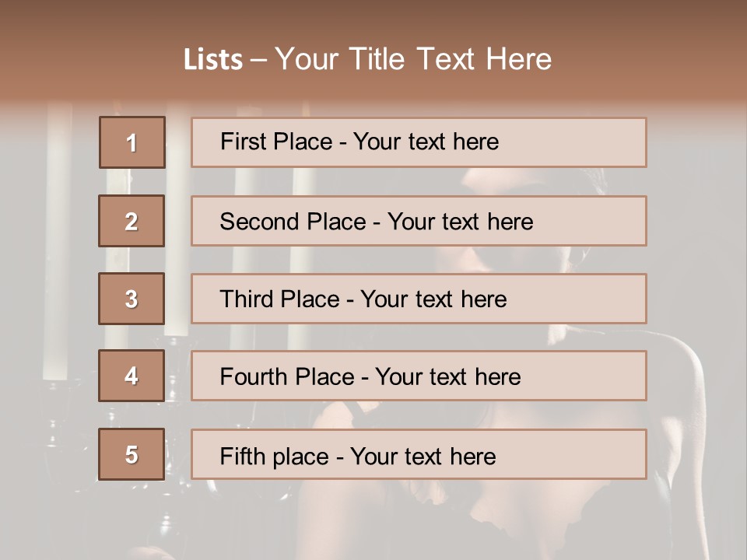Click the word "Here" in the slide title

pos(517,59)
